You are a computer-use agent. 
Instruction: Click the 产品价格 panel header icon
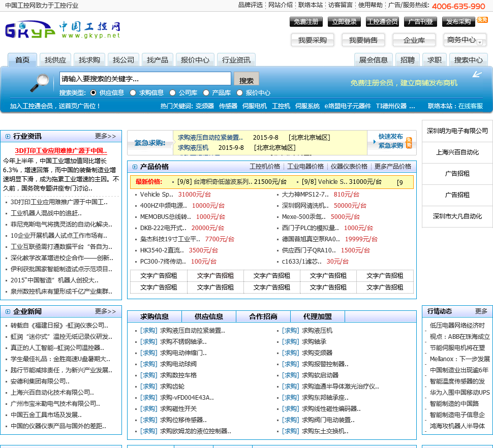(x=135, y=167)
